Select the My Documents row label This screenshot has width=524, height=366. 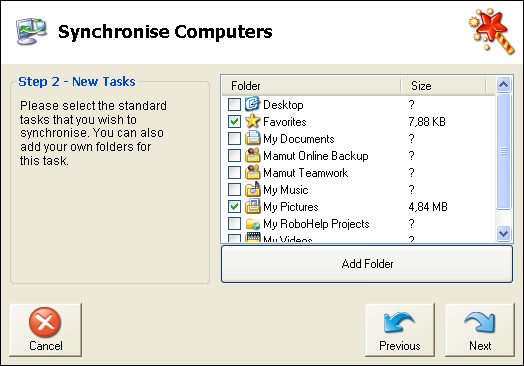pyautogui.click(x=299, y=139)
